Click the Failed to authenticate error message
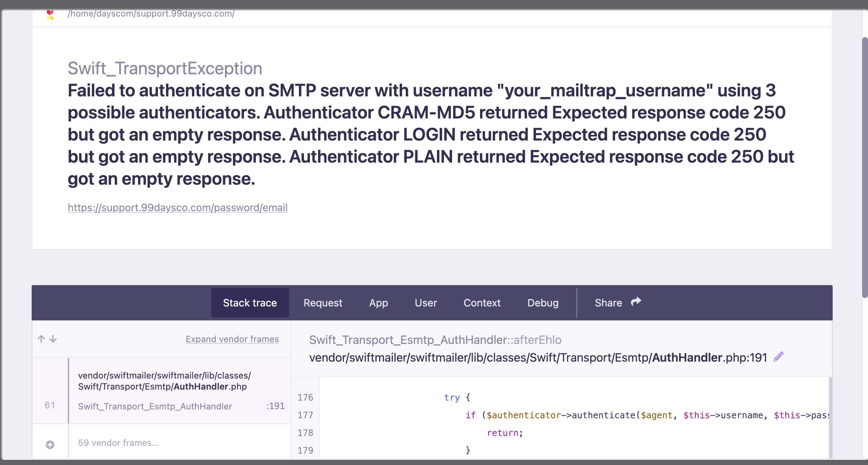868x465 pixels. (431, 135)
